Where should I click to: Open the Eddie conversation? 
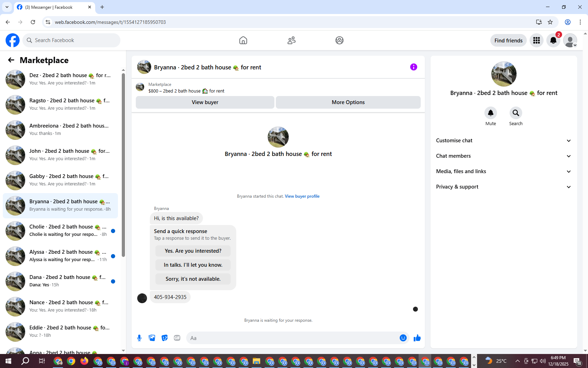tap(60, 332)
